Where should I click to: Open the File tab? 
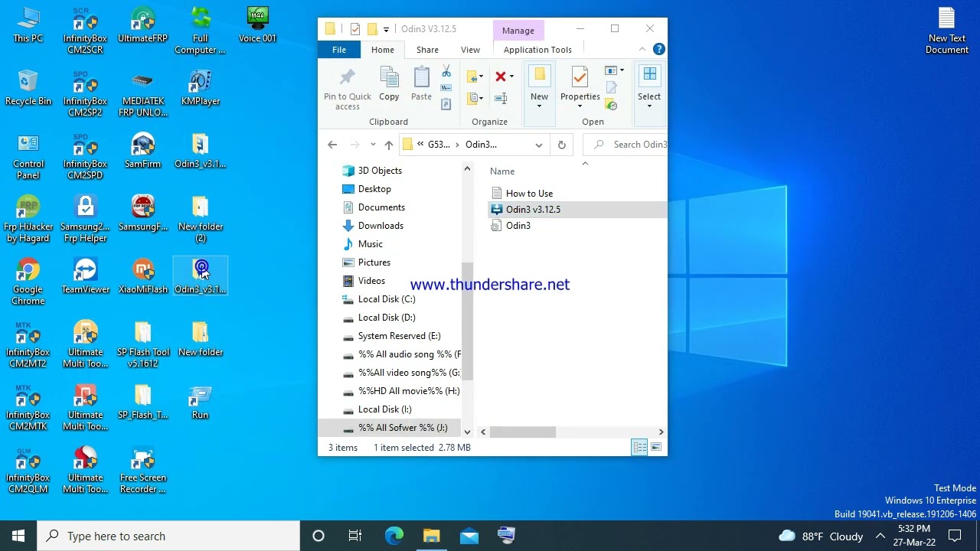(339, 50)
